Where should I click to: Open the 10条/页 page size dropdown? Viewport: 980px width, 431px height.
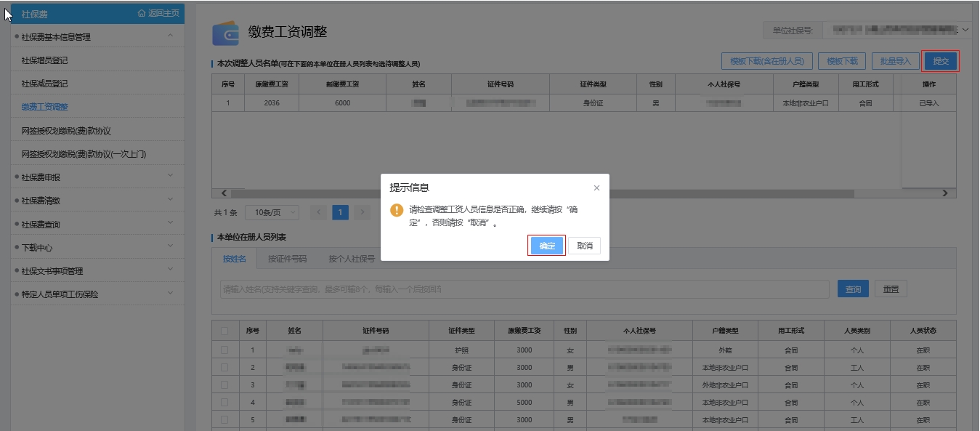pos(272,212)
